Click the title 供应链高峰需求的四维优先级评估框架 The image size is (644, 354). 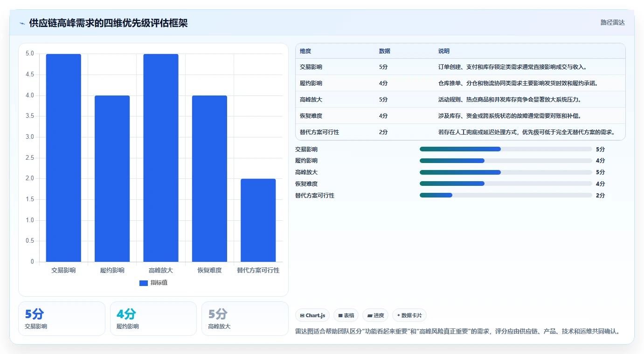pyautogui.click(x=108, y=23)
